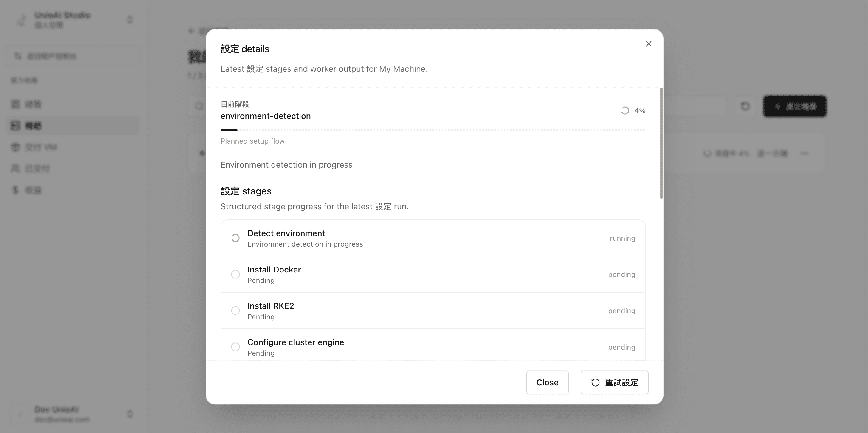The image size is (868, 433).
Task: Click Planned setup flow text
Action: click(x=252, y=141)
